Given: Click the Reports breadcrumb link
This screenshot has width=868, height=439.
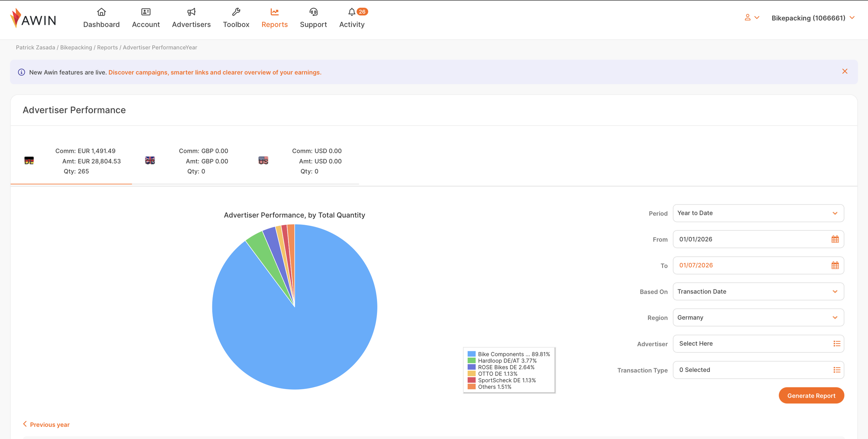Looking at the screenshot, I should (107, 47).
